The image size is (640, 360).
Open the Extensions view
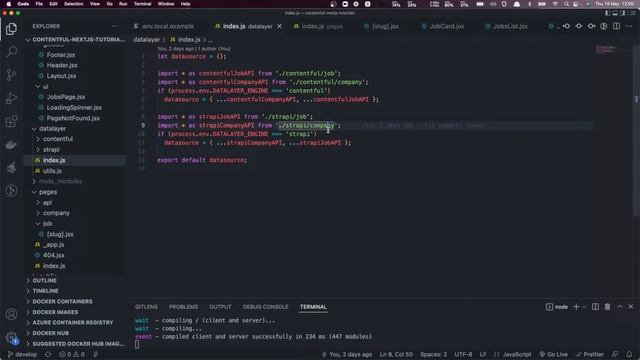11,121
